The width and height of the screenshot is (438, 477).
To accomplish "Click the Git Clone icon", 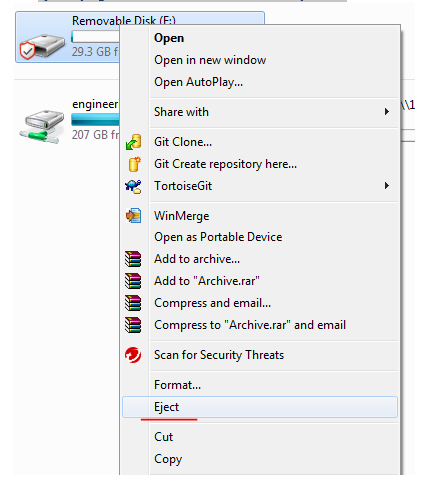I will coord(134,142).
